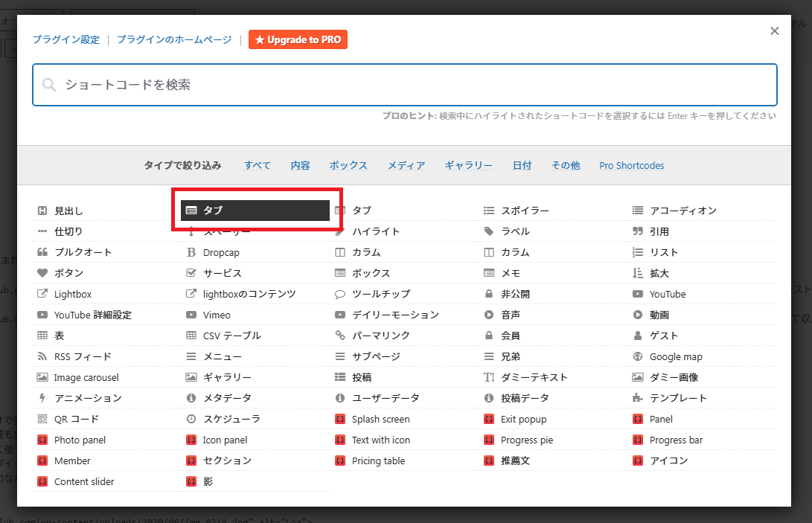Choose the アコーディオン shortcode
The height and width of the screenshot is (523, 812).
[x=702, y=211]
